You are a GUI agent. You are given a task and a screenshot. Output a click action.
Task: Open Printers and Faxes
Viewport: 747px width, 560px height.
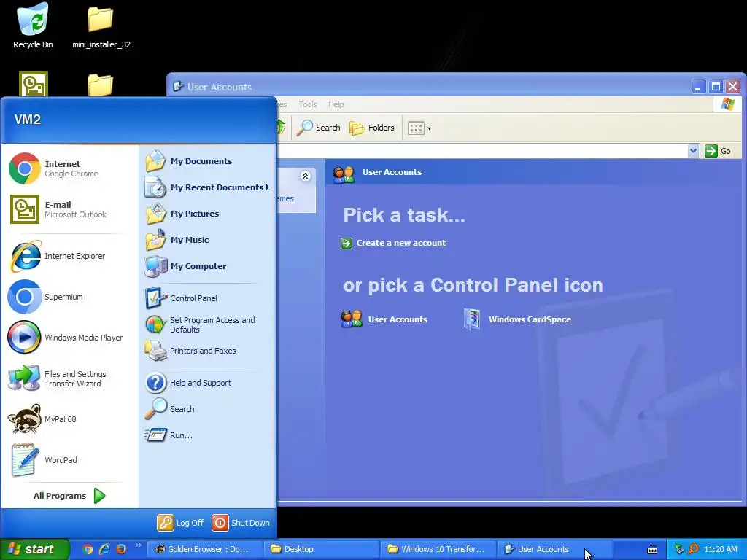coord(207,351)
